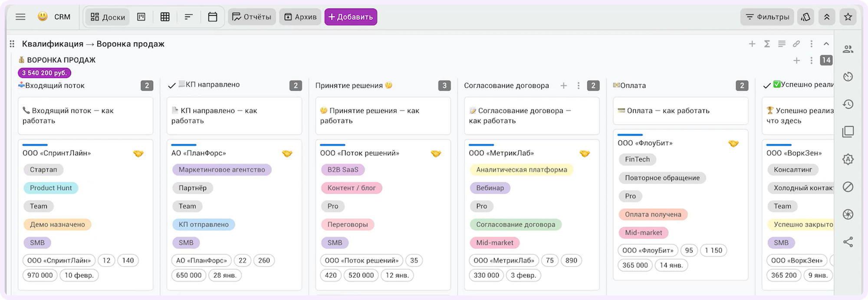Click the 3 540 200 руб. total badge
This screenshot has width=868, height=300.
point(44,73)
